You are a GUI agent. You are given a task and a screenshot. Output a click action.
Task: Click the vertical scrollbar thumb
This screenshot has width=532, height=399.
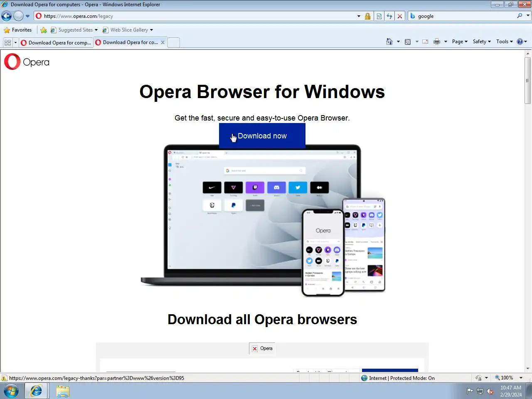click(528, 80)
